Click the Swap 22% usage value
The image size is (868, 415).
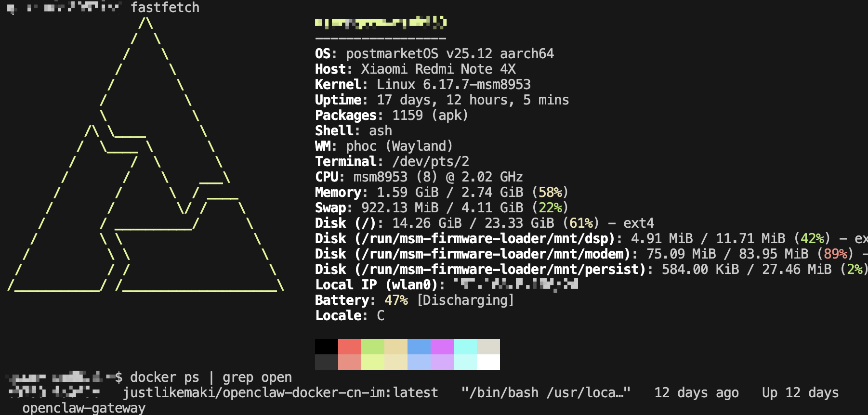[x=550, y=208]
